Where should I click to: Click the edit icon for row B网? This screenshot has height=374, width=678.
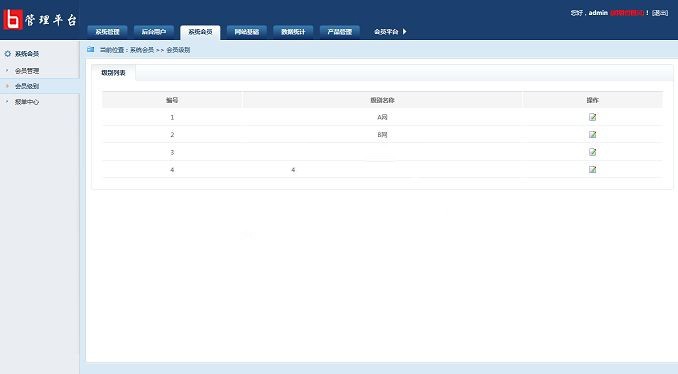pos(592,134)
